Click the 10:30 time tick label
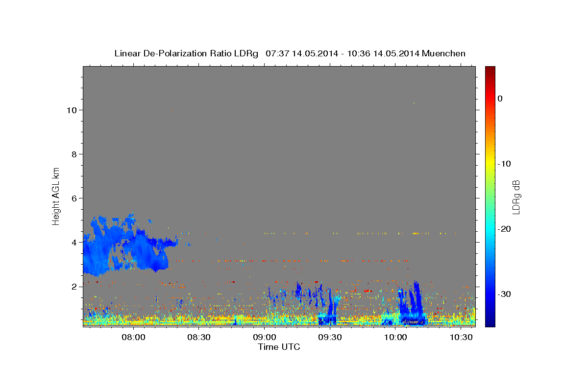 462,337
